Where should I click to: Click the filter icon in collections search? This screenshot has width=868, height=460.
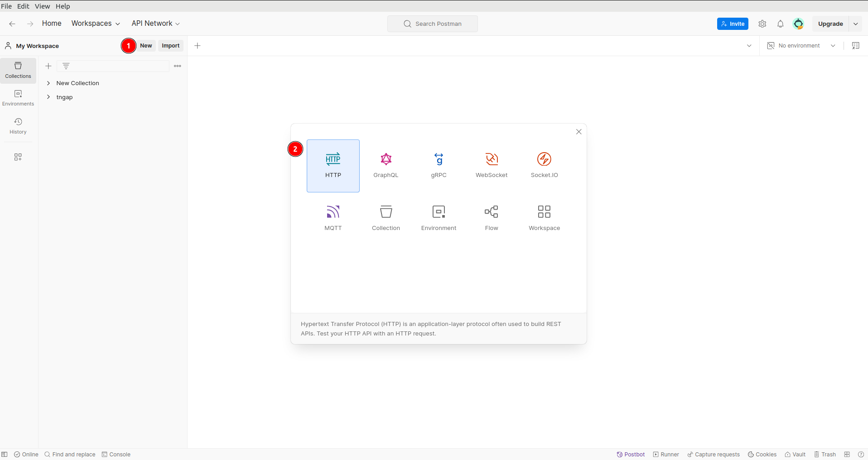66,66
